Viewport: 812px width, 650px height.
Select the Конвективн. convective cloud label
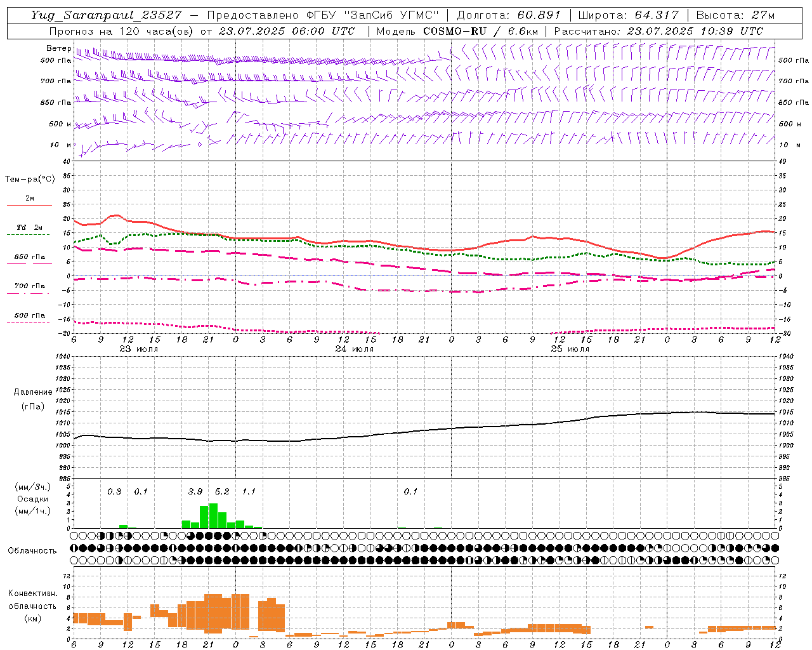(x=32, y=594)
